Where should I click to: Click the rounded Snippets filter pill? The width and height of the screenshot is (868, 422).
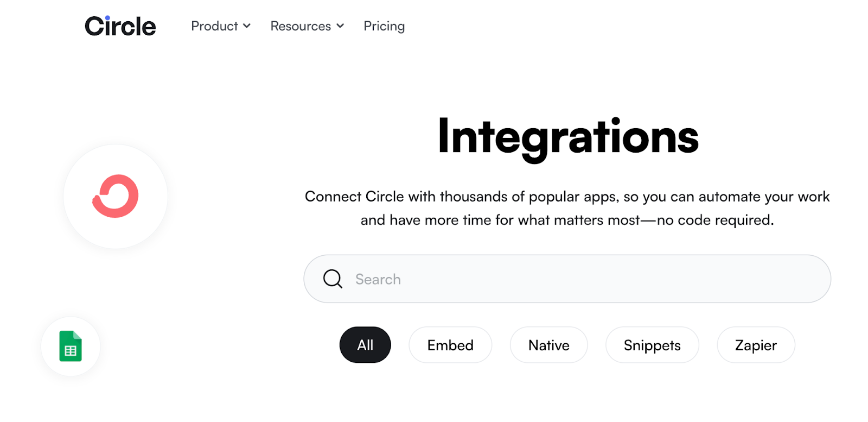click(652, 345)
